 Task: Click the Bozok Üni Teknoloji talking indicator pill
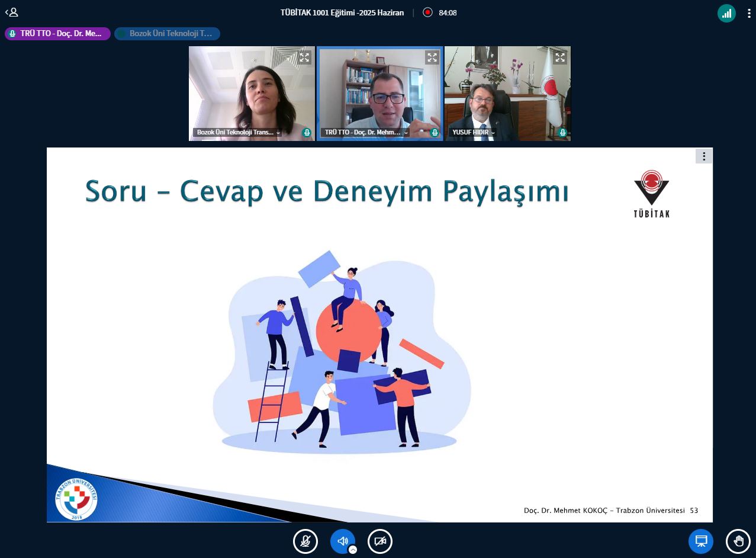click(167, 34)
